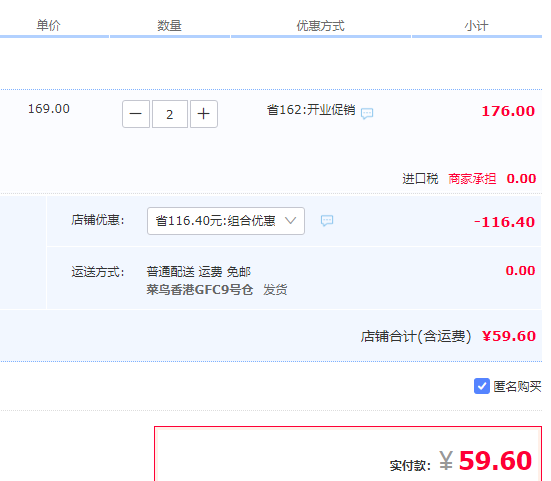
Task: Click the dropdown chevron arrow for store discount
Action: 290,221
